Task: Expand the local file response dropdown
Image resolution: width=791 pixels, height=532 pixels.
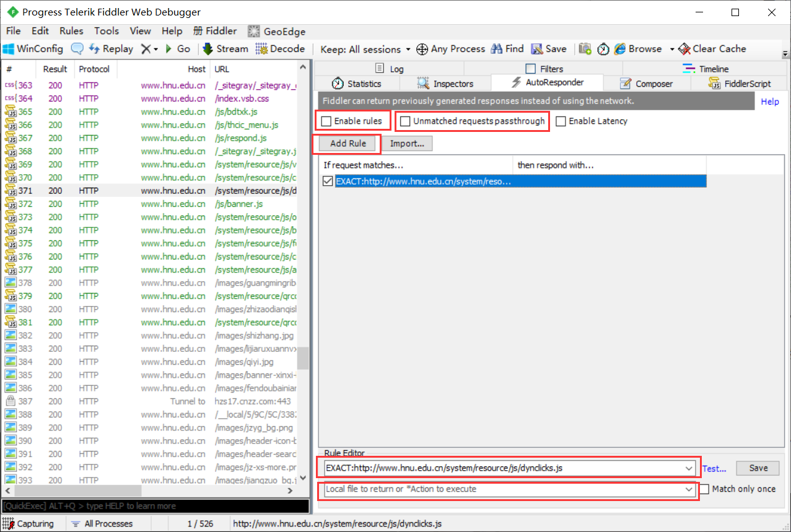Action: click(689, 489)
